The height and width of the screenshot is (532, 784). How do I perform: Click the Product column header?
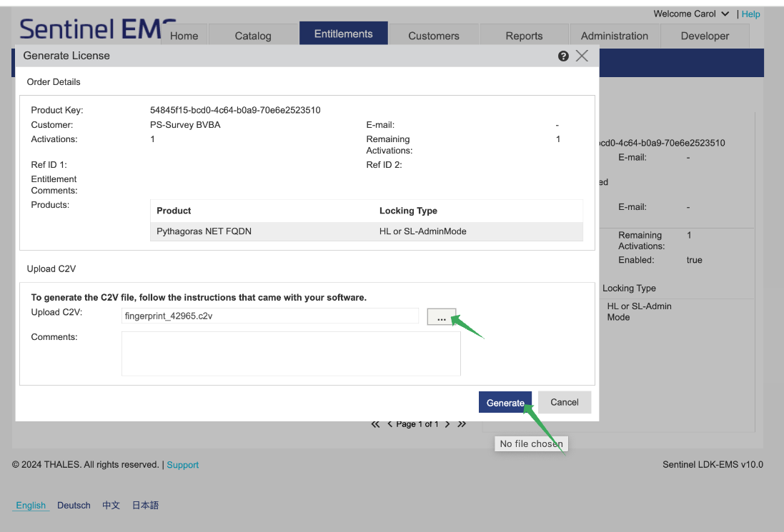click(174, 211)
